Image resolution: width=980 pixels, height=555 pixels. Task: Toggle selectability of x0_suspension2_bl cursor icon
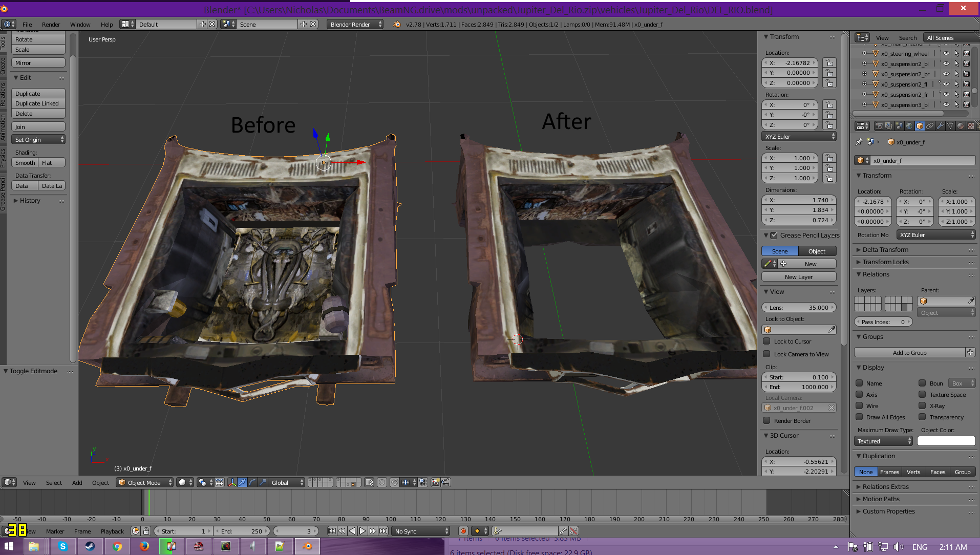tap(956, 63)
